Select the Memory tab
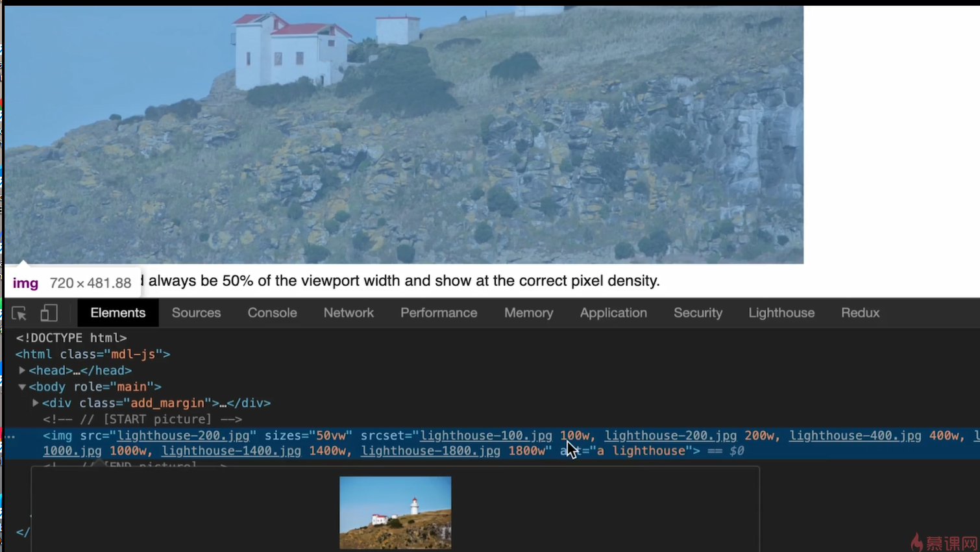The height and width of the screenshot is (552, 980). (528, 313)
